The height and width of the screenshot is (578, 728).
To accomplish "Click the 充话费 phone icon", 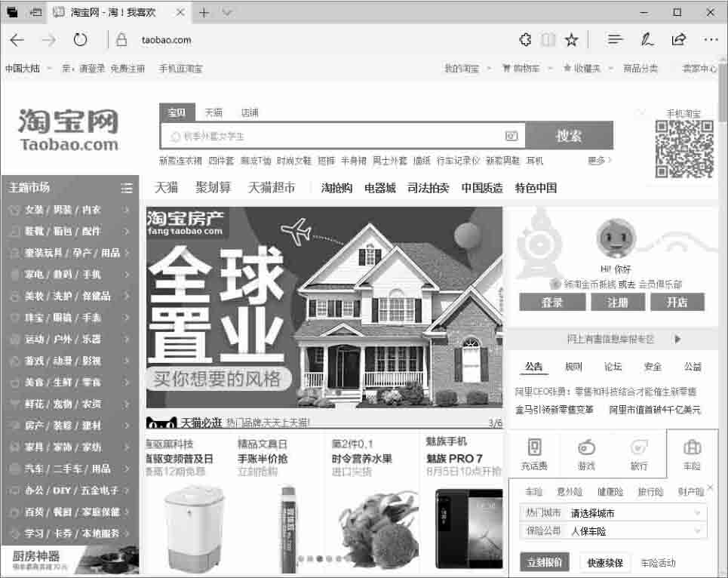I will tap(534, 447).
